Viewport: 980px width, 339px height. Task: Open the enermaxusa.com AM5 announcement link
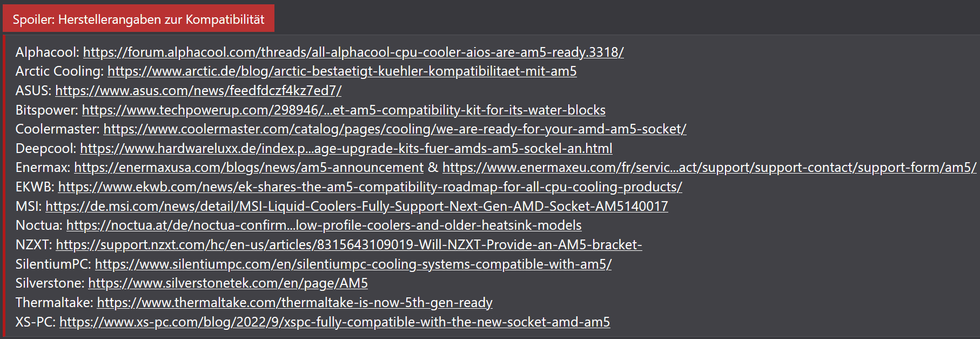(x=249, y=167)
